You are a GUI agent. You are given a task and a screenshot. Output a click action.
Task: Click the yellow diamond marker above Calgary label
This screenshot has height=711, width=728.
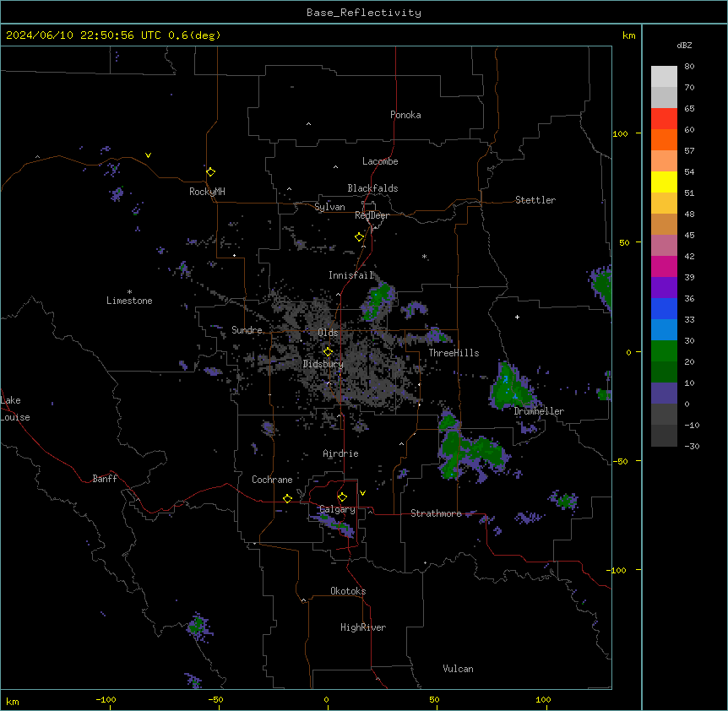[342, 497]
